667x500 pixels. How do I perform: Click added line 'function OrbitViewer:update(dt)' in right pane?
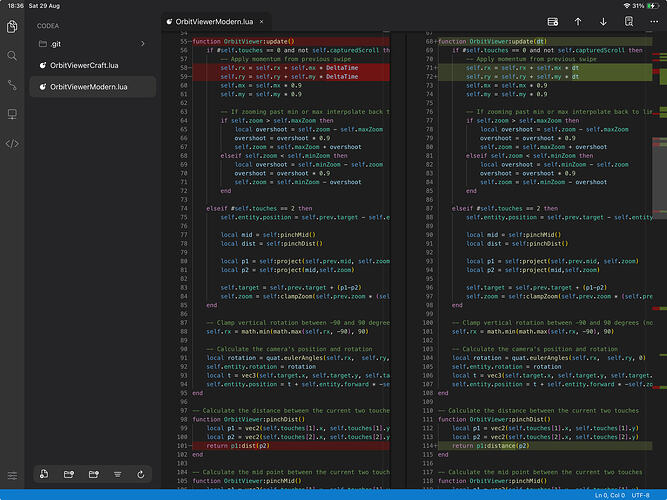coord(492,41)
